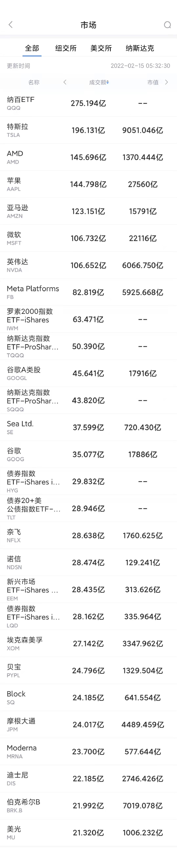Toggle sort order on 成交额 column

pos(99,82)
